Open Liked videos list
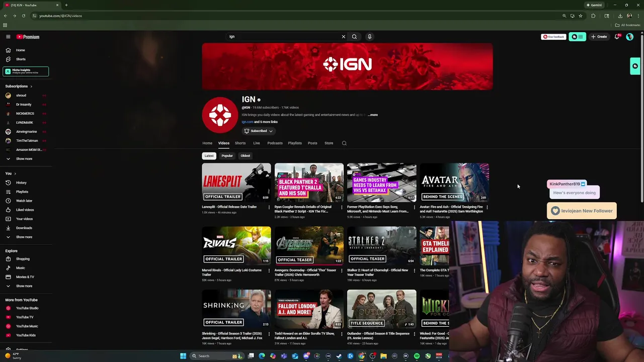 tap(25, 210)
